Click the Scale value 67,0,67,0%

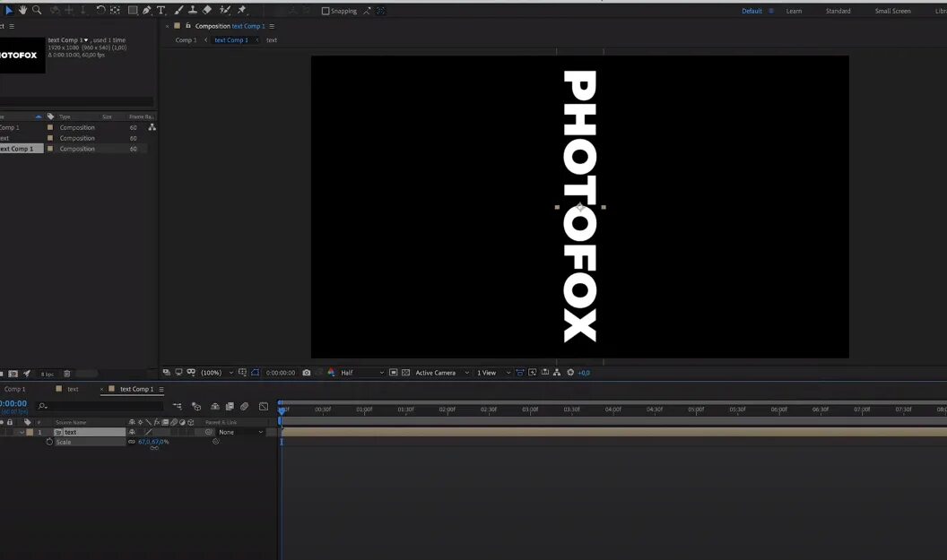coord(153,443)
